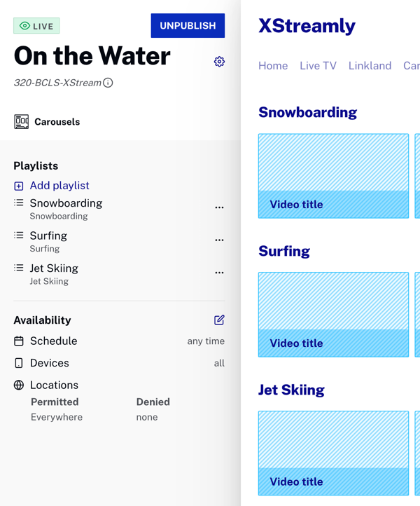Image resolution: width=420 pixels, height=506 pixels.
Task: Click the drag handle icon beside Snowboarding
Action: tap(19, 203)
